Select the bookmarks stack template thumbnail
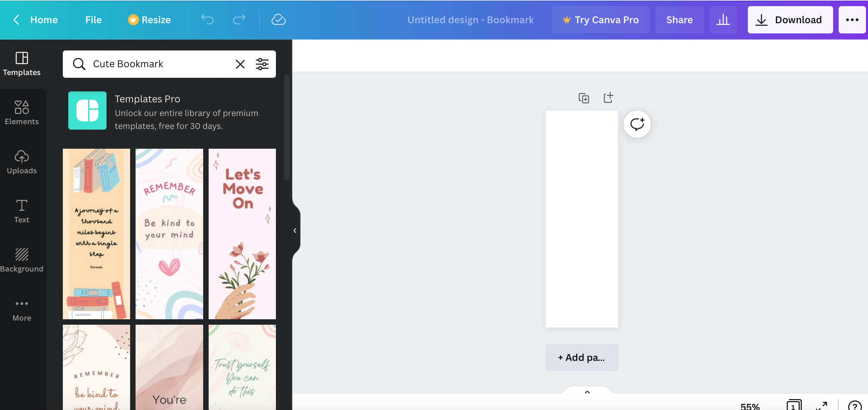This screenshot has height=410, width=868. (96, 234)
